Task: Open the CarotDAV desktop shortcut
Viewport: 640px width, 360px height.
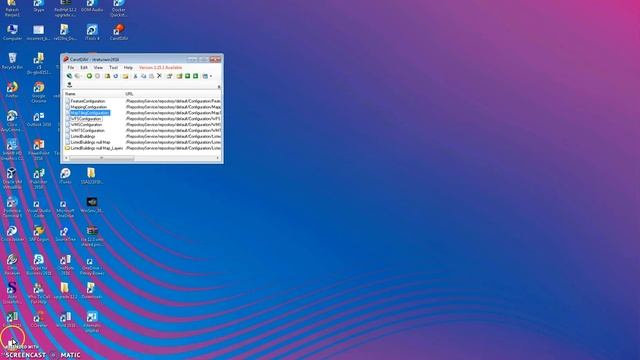Action: 119,33
